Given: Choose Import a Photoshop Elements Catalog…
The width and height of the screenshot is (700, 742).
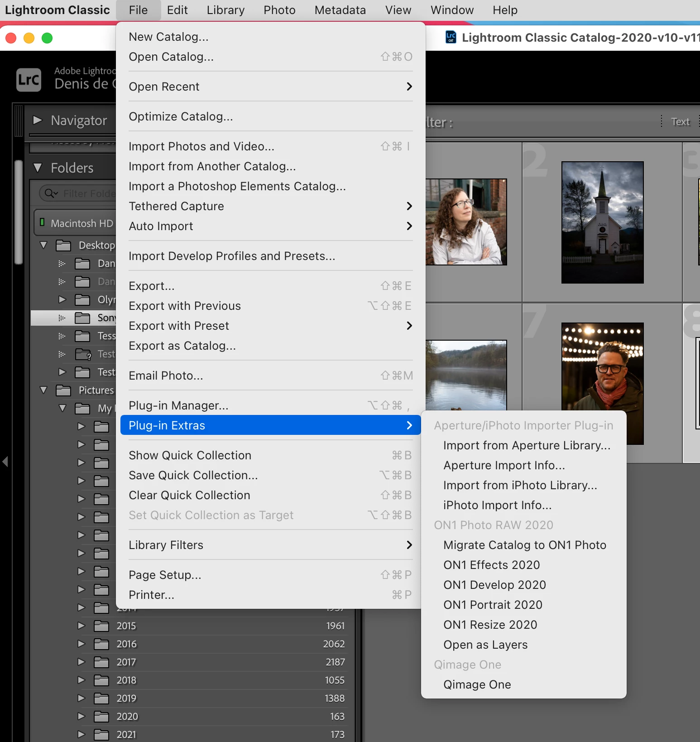Looking at the screenshot, I should tap(271, 186).
